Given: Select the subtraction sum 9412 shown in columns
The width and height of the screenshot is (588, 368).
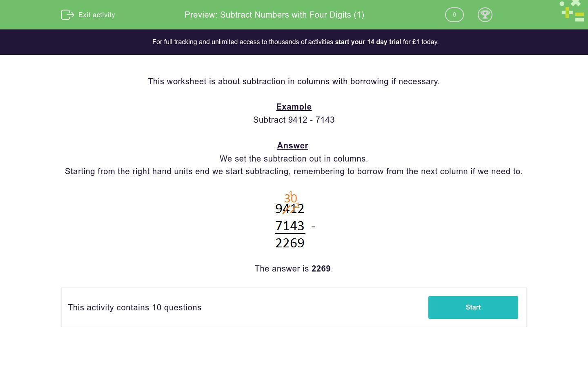Looking at the screenshot, I should coord(290,209).
